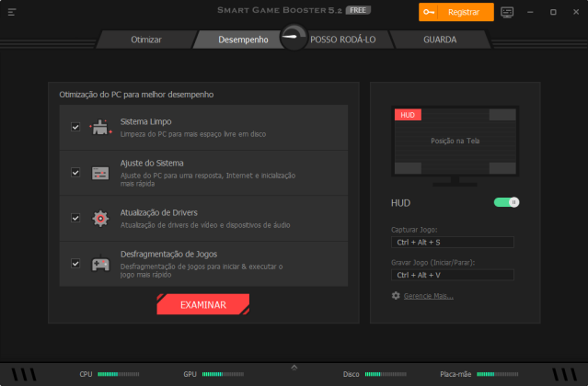The image size is (588, 386).
Task: Maximize the Smart Game Booster window
Action: tap(553, 12)
